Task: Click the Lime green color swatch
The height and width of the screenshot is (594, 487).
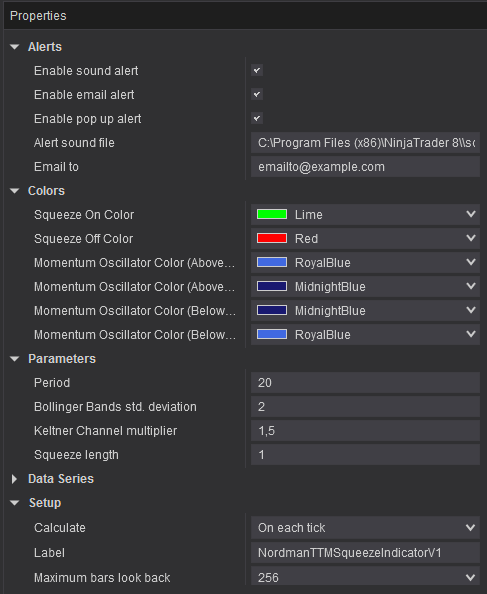Action: tap(272, 214)
